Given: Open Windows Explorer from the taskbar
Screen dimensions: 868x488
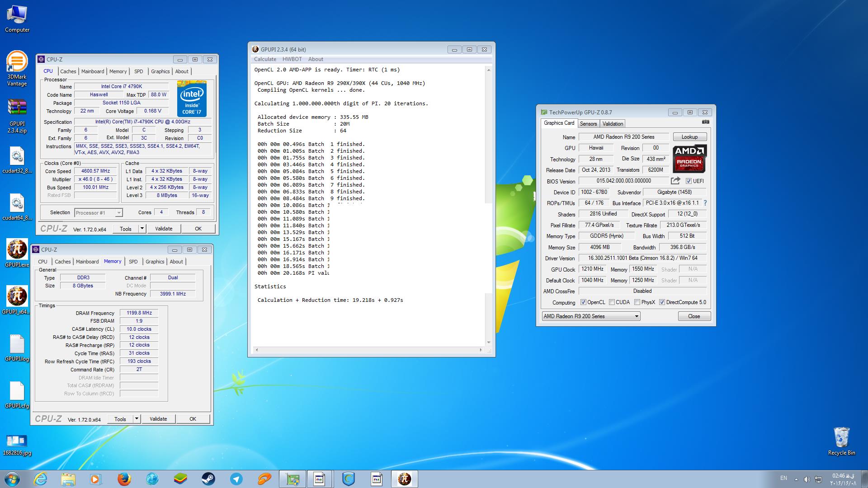Looking at the screenshot, I should pyautogui.click(x=68, y=479).
